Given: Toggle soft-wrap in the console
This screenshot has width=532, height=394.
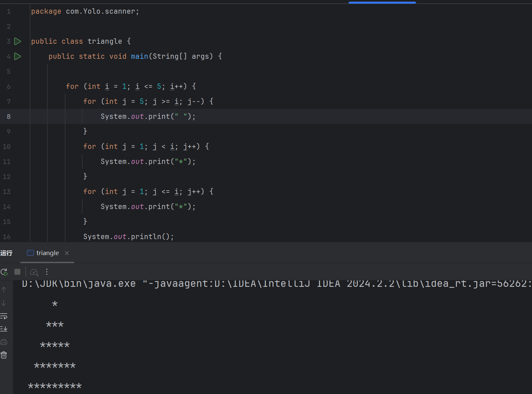Looking at the screenshot, I should pyautogui.click(x=4, y=316).
